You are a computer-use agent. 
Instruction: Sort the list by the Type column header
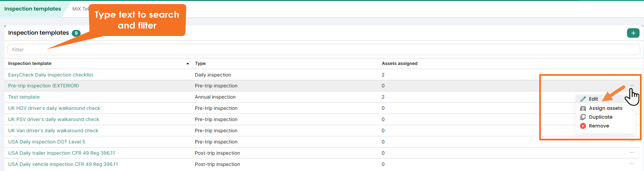(200, 64)
